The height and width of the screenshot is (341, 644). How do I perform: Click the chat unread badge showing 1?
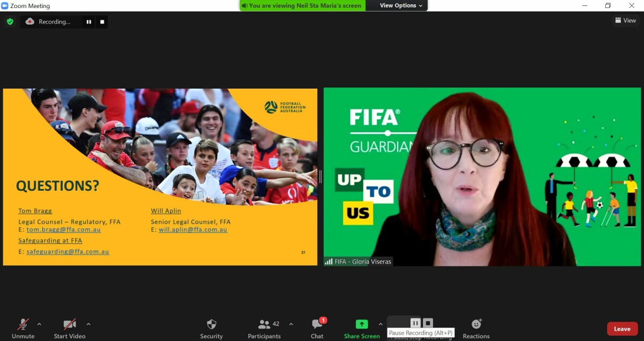coord(323,320)
